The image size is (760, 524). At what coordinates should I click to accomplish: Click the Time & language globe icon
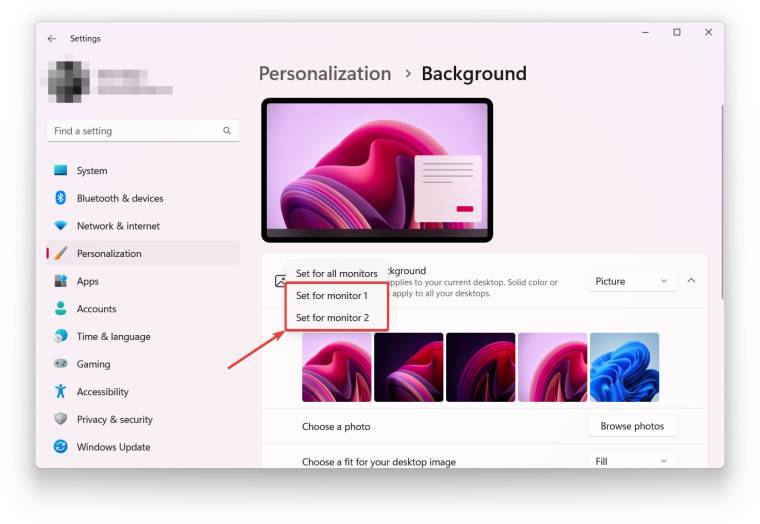click(x=61, y=336)
